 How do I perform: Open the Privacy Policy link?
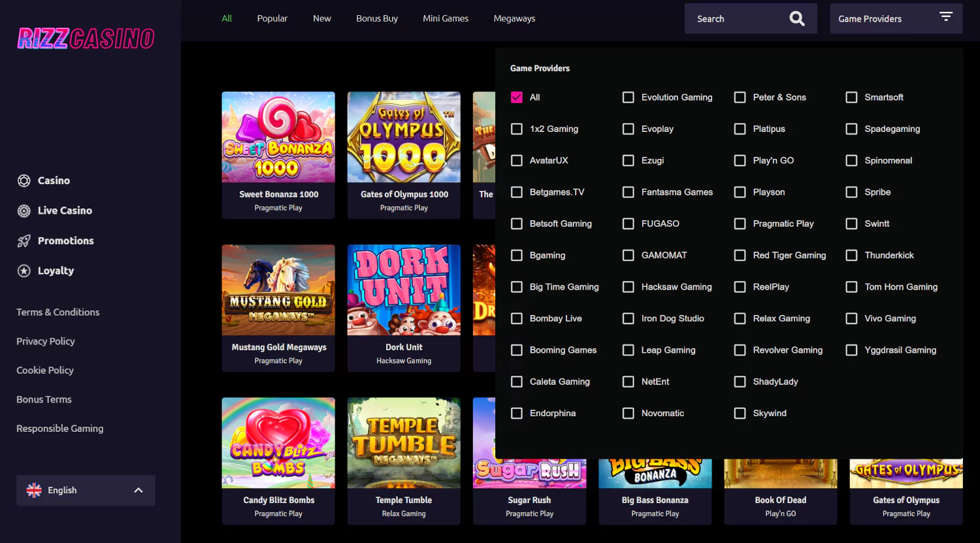coord(46,341)
